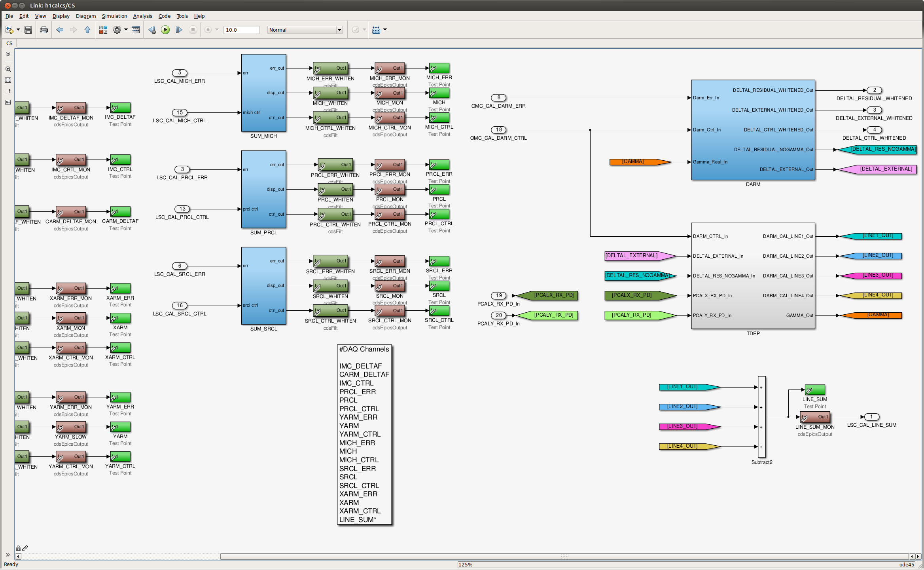Click the Hide/Show Explorer Bar icon

(x=8, y=54)
